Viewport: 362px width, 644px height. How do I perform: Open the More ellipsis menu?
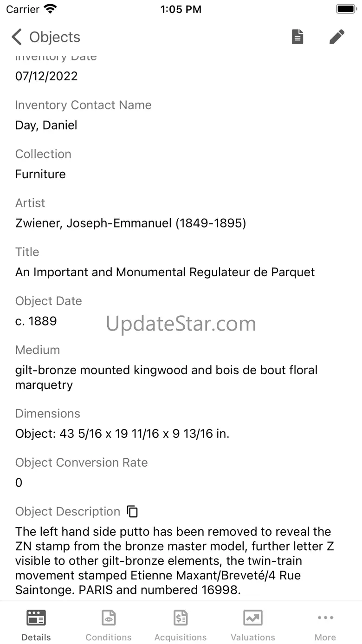[325, 618]
